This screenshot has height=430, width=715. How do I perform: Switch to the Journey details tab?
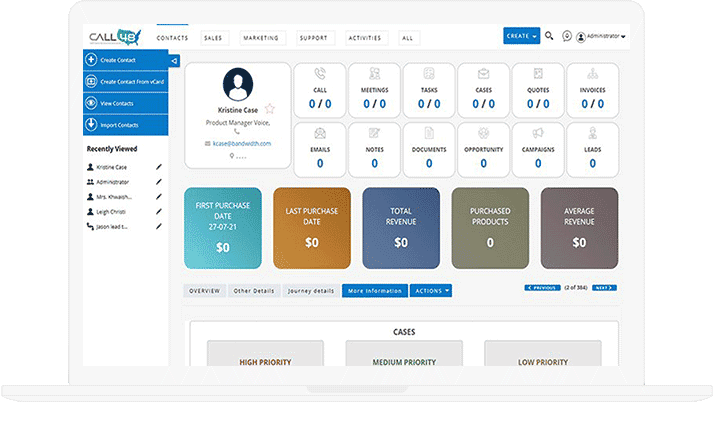310,291
